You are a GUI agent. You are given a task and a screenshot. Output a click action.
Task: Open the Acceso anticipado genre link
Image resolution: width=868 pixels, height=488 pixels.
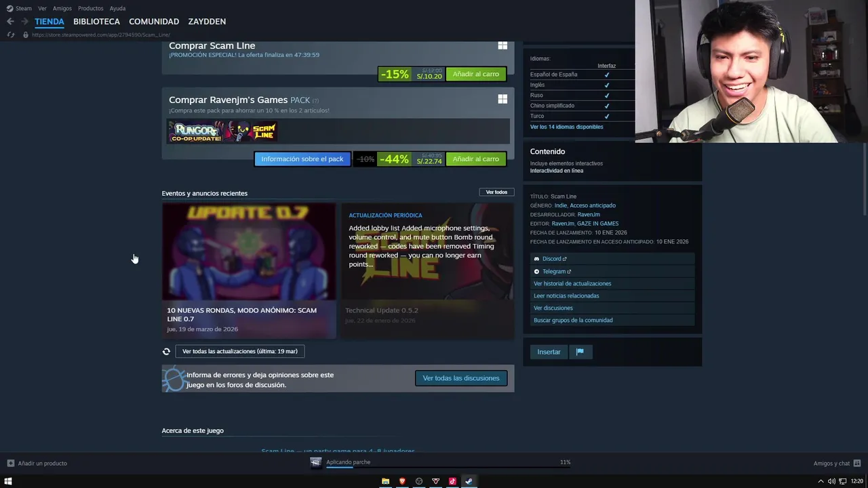point(593,205)
